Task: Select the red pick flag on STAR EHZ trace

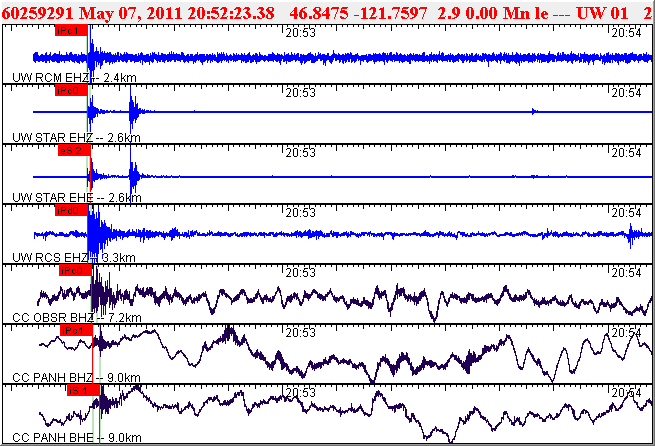Action: pyautogui.click(x=71, y=91)
